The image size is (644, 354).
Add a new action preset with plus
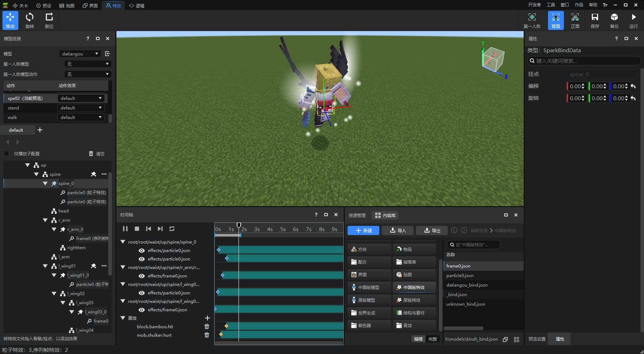pos(40,130)
